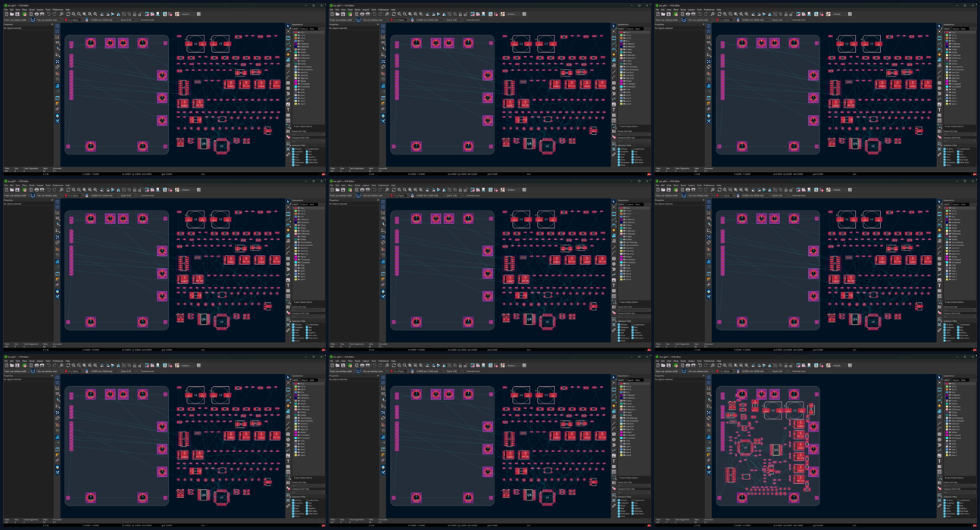The height and width of the screenshot is (530, 980).
Task: Click Rotate counterclockwise icon in middle-left window
Action: click(x=102, y=190)
